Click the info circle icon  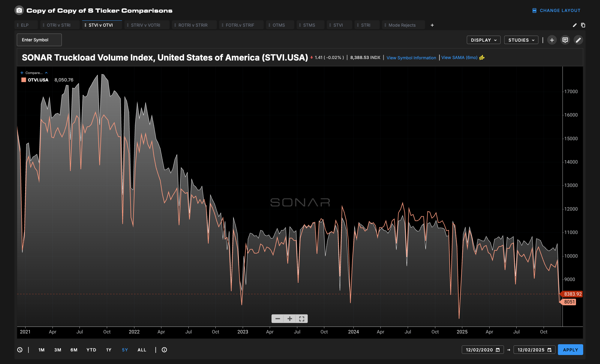pyautogui.click(x=164, y=350)
